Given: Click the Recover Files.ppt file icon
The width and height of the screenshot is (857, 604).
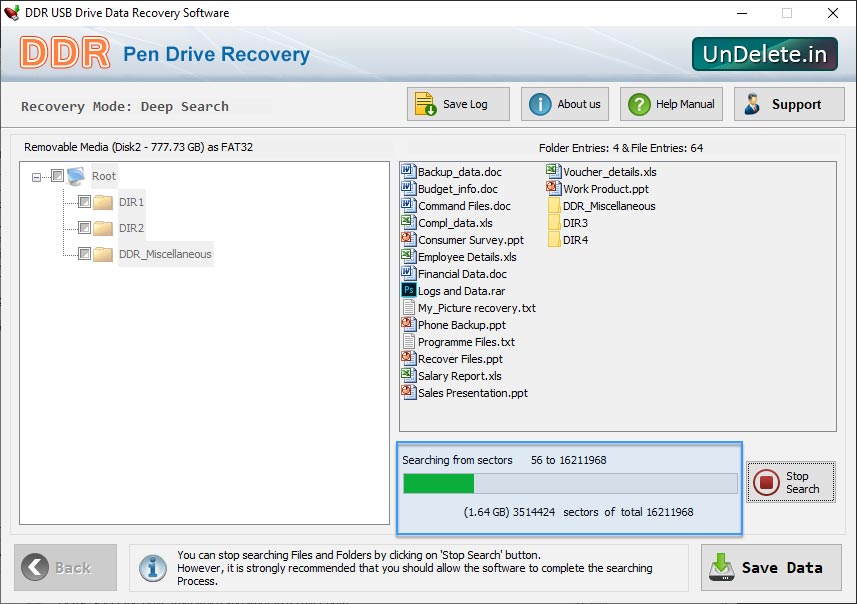Looking at the screenshot, I should point(408,358).
